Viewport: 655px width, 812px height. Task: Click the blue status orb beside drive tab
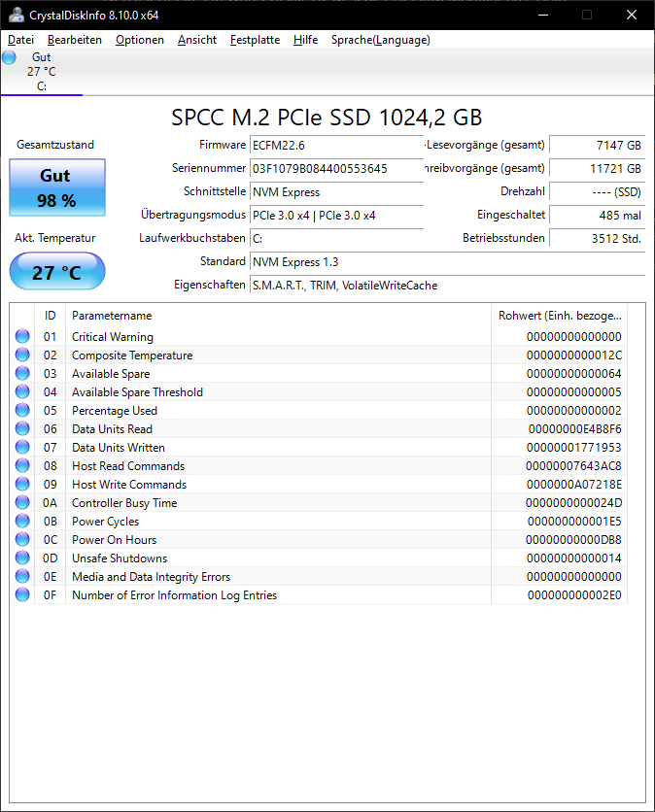pyautogui.click(x=9, y=57)
